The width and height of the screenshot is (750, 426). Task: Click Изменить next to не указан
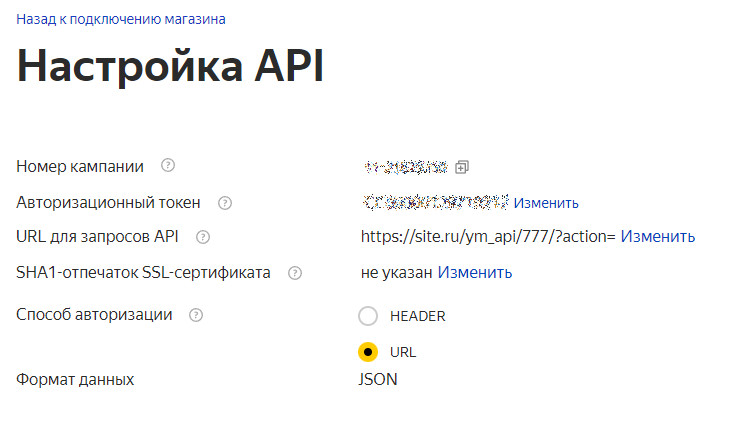click(474, 272)
